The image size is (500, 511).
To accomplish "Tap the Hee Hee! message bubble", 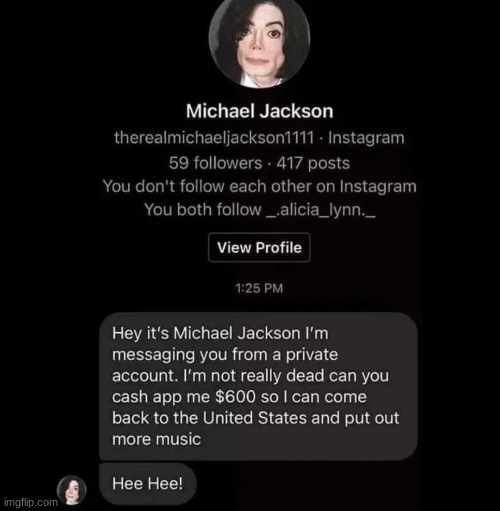I will point(148,484).
